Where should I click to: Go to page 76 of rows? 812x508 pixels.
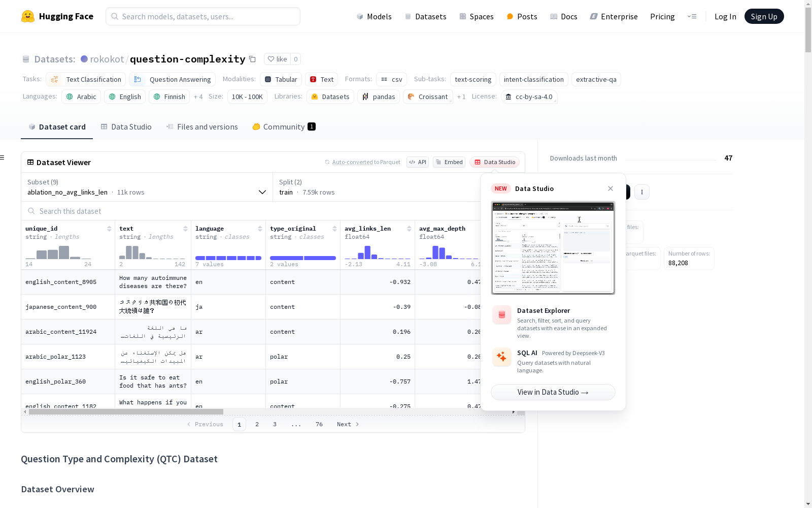point(319,424)
